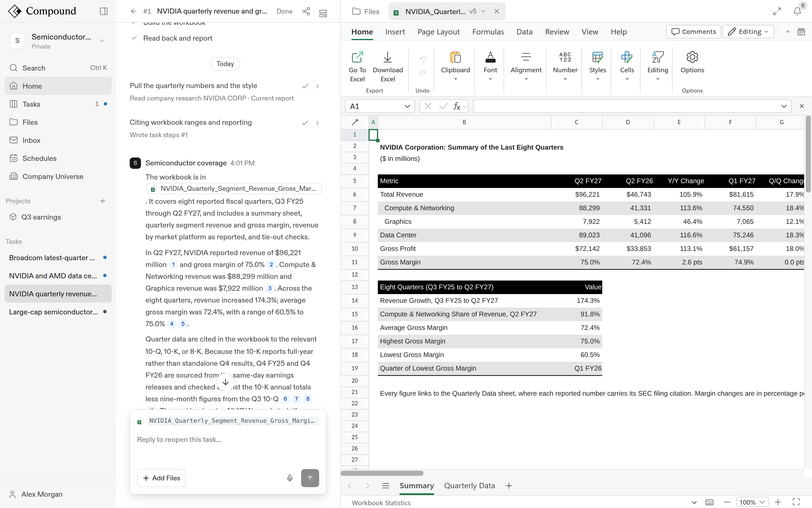Screen dimensions: 812x508
Task: Open the zoom level 100% dropdown
Action: (x=752, y=502)
